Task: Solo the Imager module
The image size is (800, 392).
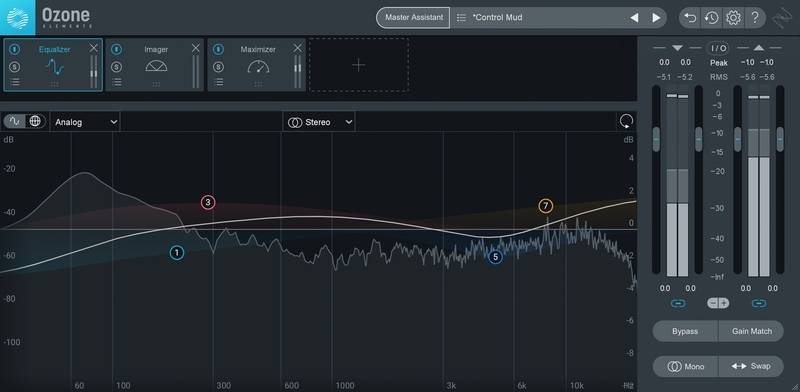Action: 116,67
